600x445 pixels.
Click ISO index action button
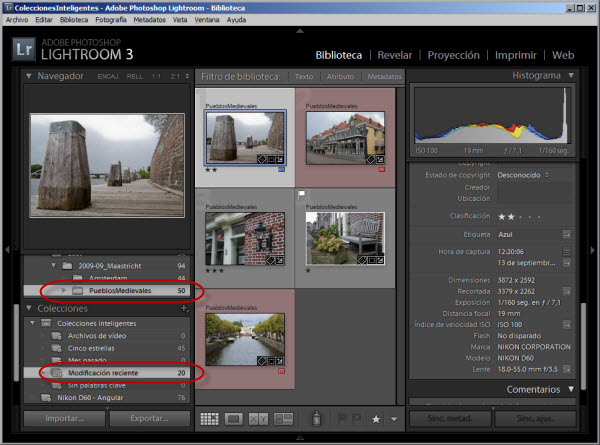click(567, 325)
